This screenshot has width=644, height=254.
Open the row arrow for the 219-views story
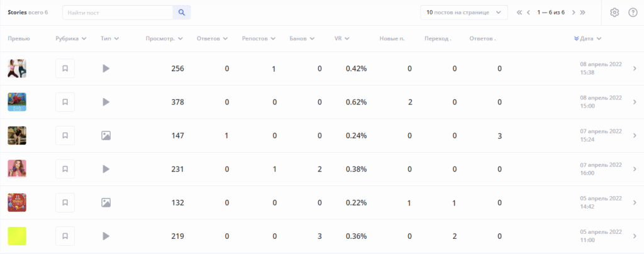click(x=634, y=236)
